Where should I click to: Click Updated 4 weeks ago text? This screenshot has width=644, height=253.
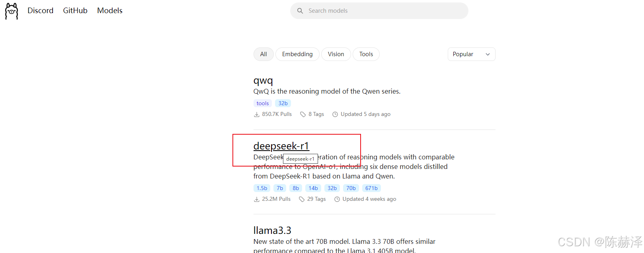pyautogui.click(x=369, y=199)
